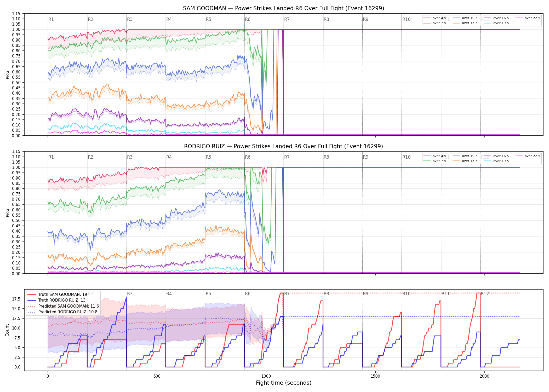Click the R3 round marker in middle chart
Screen dimensions: 549x392
point(130,157)
